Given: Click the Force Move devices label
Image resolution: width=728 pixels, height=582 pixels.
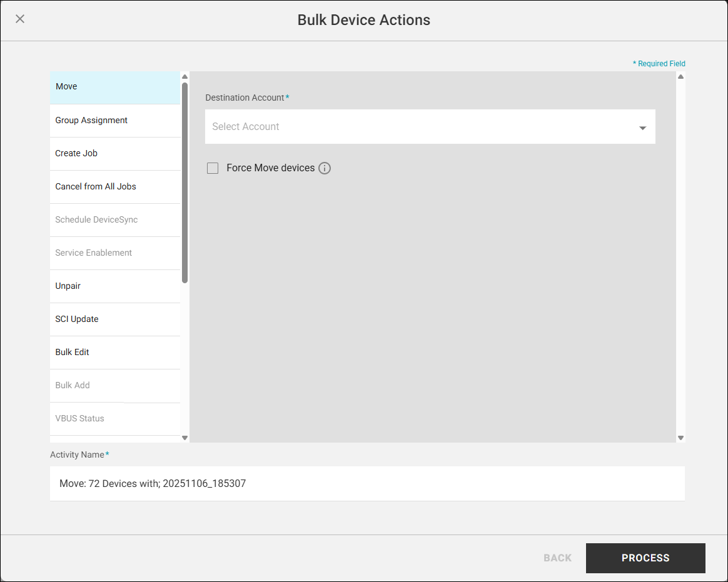Looking at the screenshot, I should (x=271, y=168).
